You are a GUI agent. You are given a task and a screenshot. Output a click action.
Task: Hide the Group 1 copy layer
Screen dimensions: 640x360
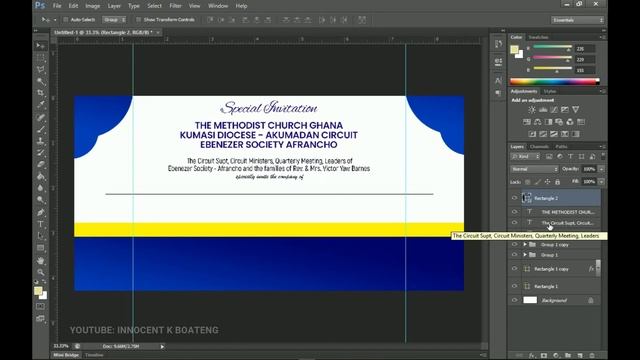point(514,244)
